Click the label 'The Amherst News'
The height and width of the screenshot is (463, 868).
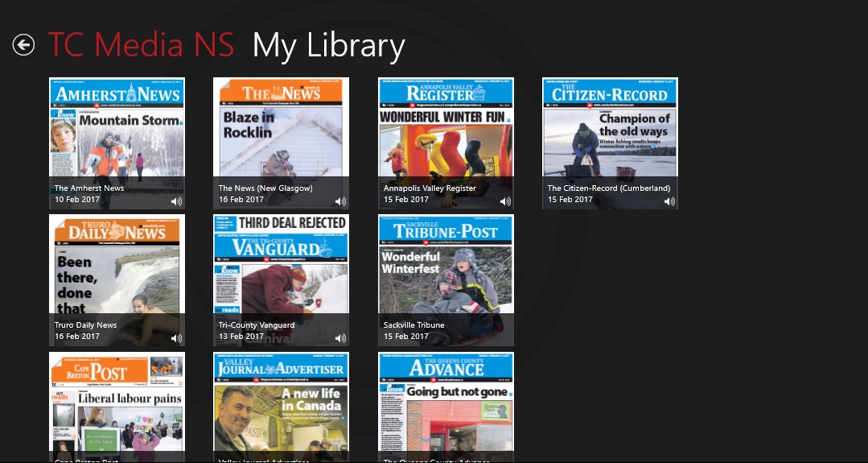tap(89, 188)
